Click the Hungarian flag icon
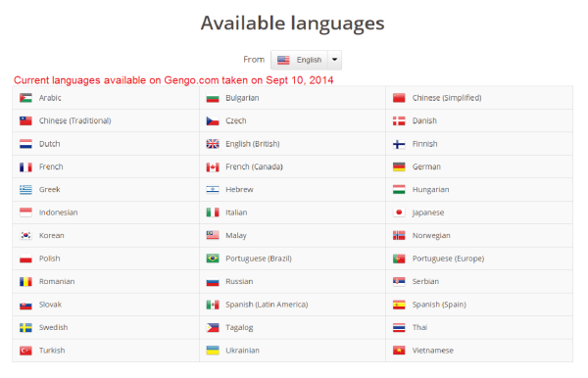The width and height of the screenshot is (588, 378). click(x=399, y=190)
